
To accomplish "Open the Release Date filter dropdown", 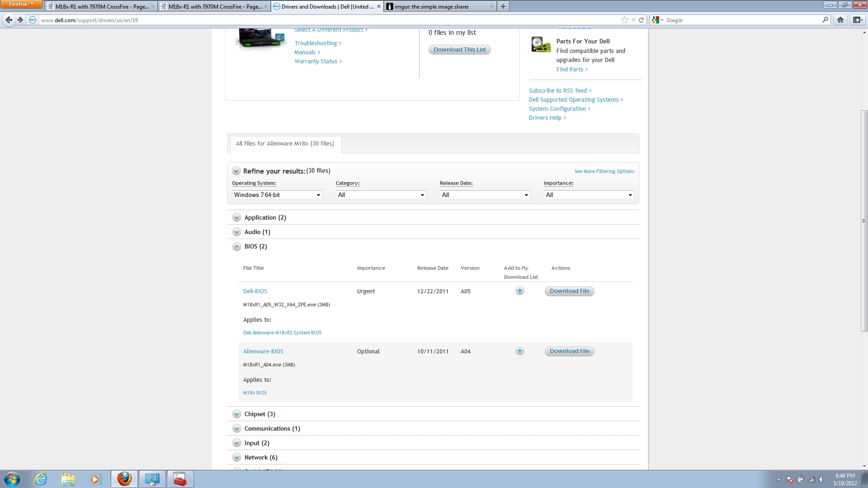I will [x=485, y=195].
